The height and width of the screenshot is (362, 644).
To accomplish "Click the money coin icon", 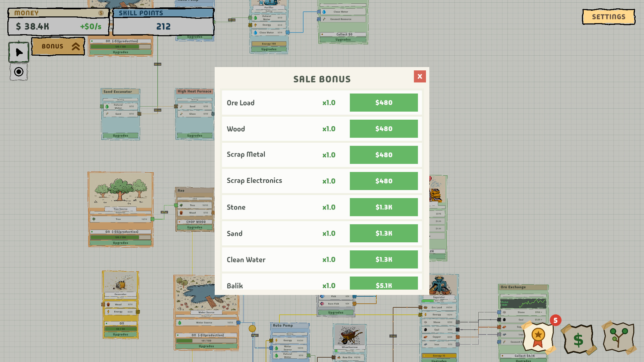I will (101, 13).
